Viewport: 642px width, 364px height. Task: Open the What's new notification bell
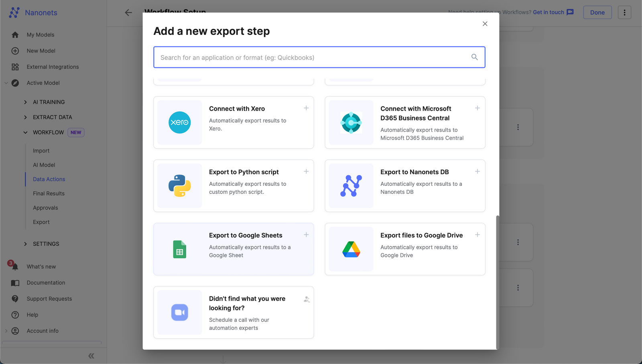point(15,266)
